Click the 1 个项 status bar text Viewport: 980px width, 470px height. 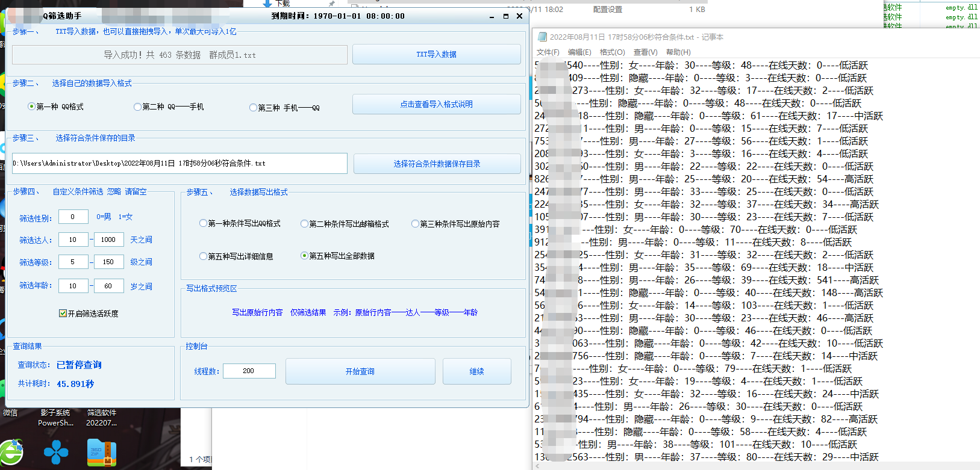[201, 459]
